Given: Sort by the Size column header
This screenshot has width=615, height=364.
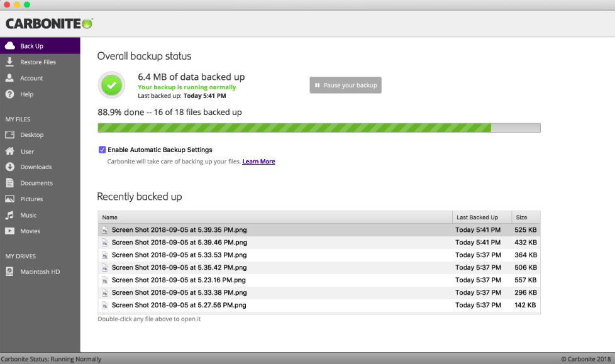Looking at the screenshot, I should (x=526, y=218).
